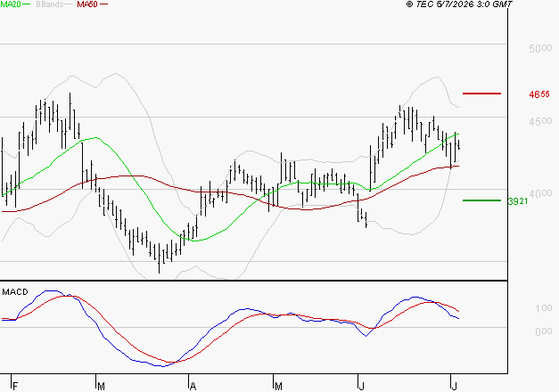This screenshot has width=559, height=392.
Task: Click the 4000 price axis label
Action: click(540, 193)
